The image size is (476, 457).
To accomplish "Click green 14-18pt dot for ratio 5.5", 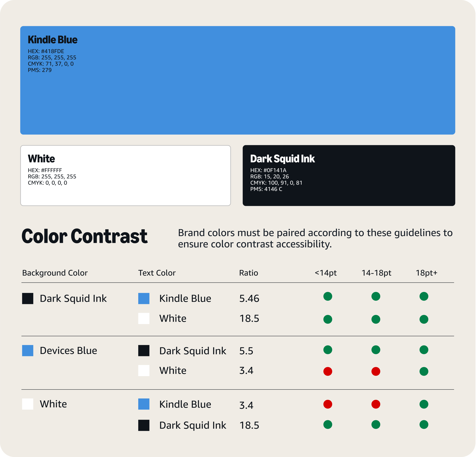I will 376,350.
